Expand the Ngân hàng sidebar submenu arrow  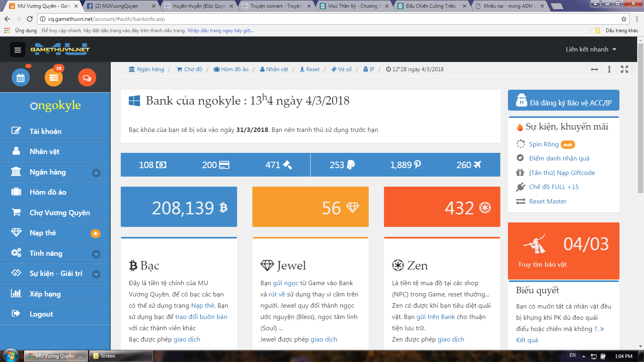coord(96,173)
